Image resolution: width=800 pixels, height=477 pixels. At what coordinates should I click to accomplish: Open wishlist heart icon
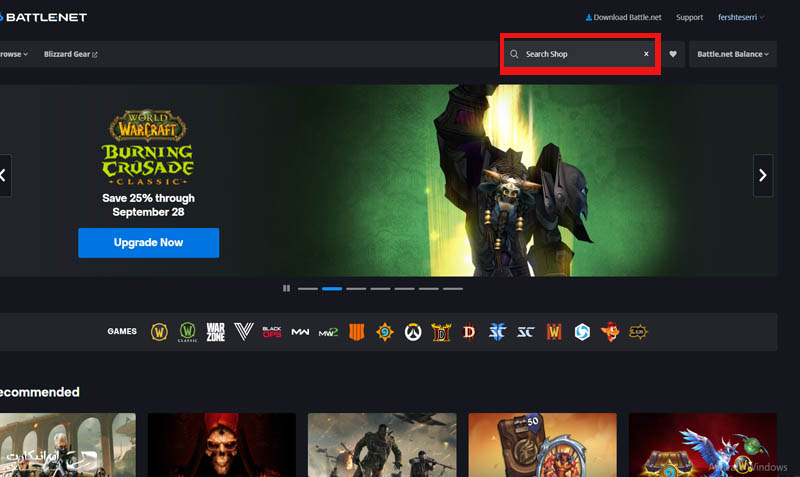pos(673,54)
